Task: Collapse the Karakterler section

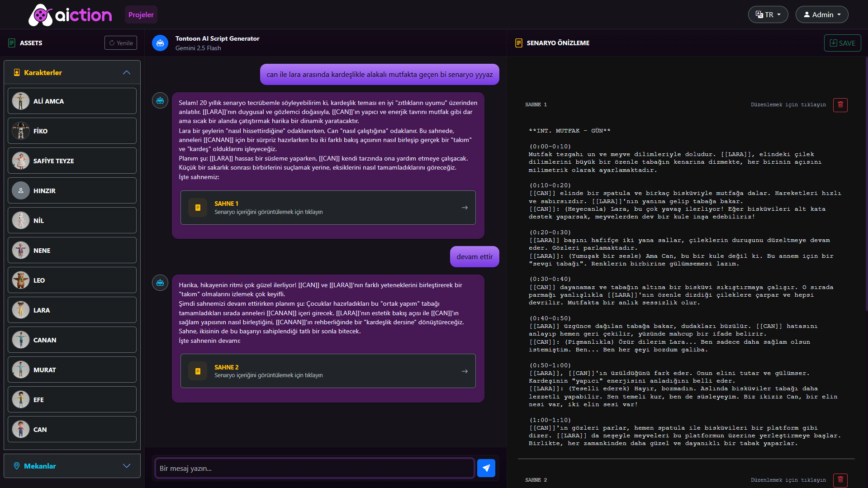Action: point(126,73)
